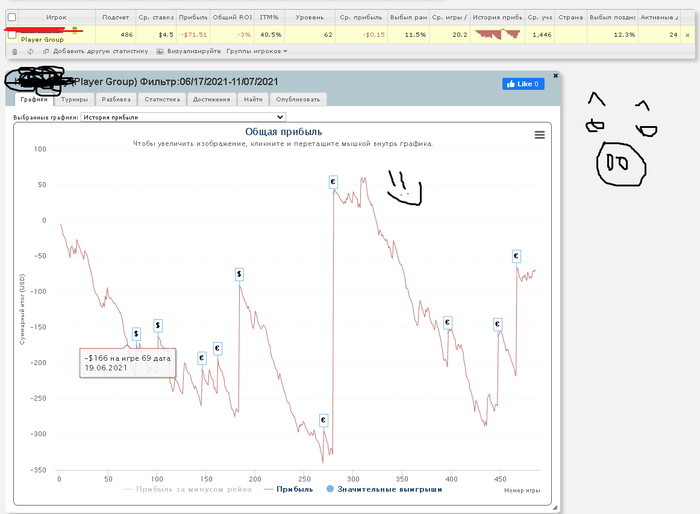This screenshot has height=514, width=700.
Task: Open the 'Опубликовать' tab
Action: pyautogui.click(x=298, y=99)
